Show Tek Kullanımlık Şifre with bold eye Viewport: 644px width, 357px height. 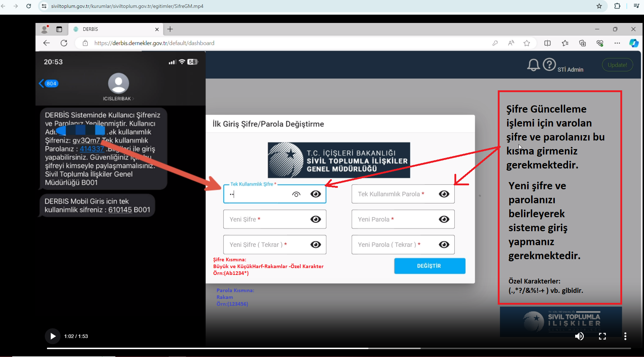pyautogui.click(x=316, y=194)
